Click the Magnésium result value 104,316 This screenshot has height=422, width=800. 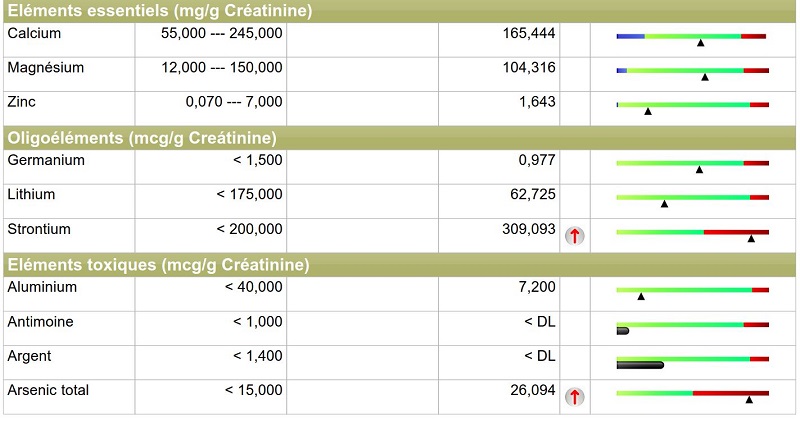pos(528,68)
